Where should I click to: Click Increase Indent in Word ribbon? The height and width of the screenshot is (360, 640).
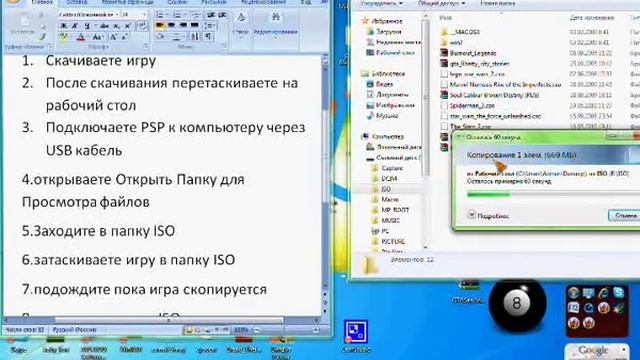click(x=222, y=15)
